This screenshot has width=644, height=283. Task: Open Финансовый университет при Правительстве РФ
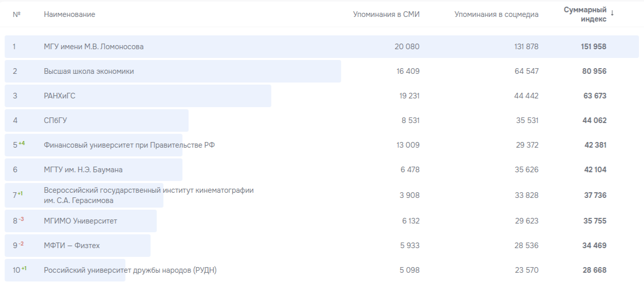[129, 145]
